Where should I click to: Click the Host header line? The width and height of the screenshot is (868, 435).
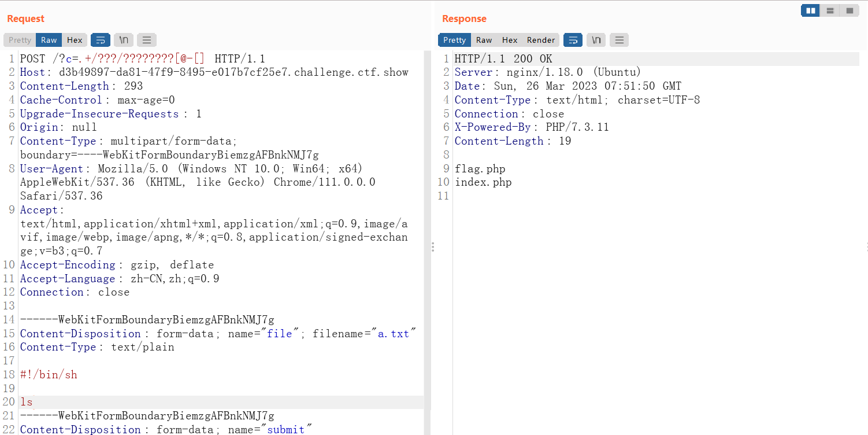point(214,72)
